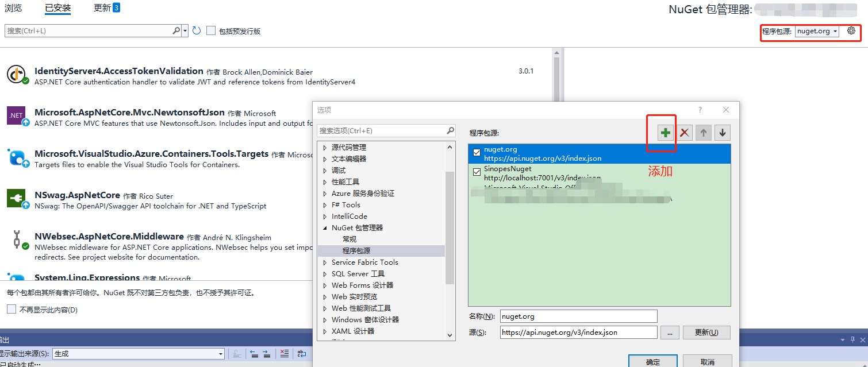Viewport: 868px width, 367px height.
Task: Remove selected package source with red X
Action: coord(685,133)
